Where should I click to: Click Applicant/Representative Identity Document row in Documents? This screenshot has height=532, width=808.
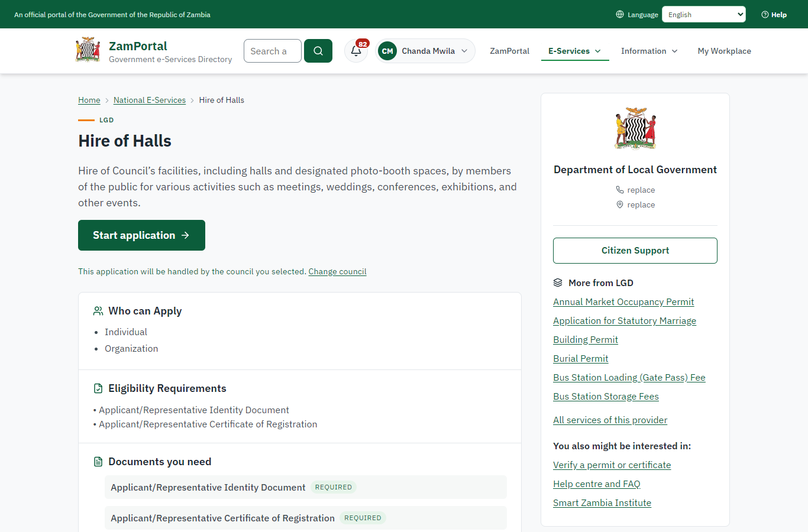(x=306, y=487)
